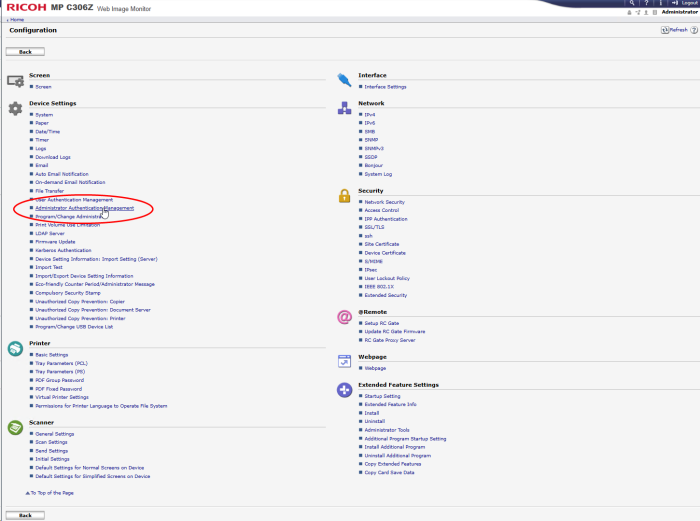The height and width of the screenshot is (521, 700).
Task: Click the Extended Feature Settings plus icon
Action: (x=344, y=389)
